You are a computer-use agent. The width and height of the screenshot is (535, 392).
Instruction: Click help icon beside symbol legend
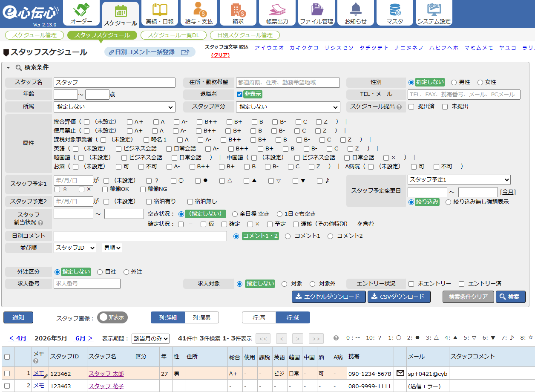[336, 338]
